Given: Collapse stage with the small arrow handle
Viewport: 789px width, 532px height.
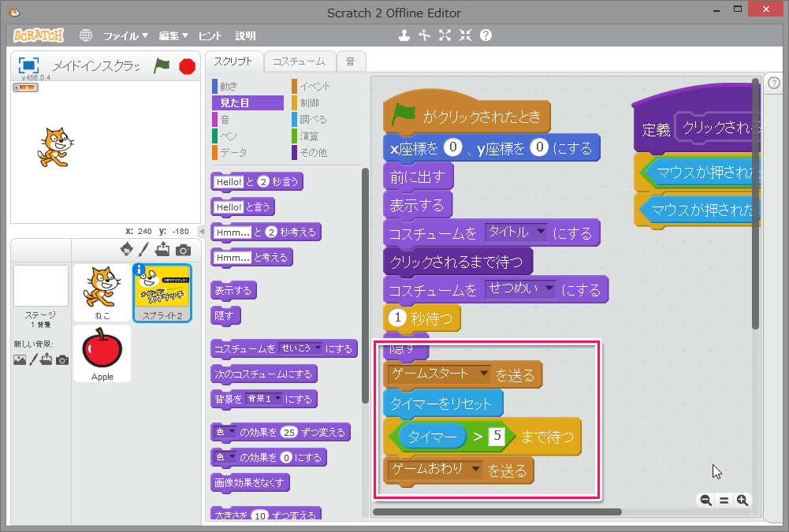Looking at the screenshot, I should pos(202,232).
